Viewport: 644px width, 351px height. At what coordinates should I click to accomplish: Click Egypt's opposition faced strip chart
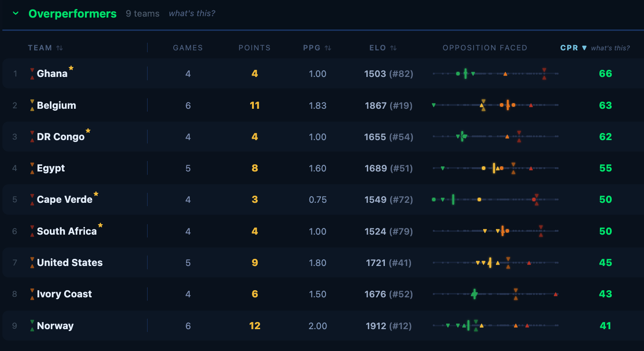(495, 168)
